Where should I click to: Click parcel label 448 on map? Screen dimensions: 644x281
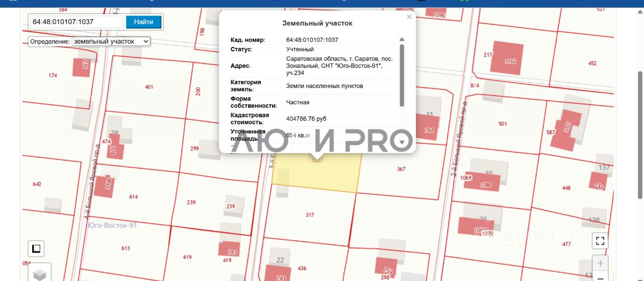[x=567, y=188]
